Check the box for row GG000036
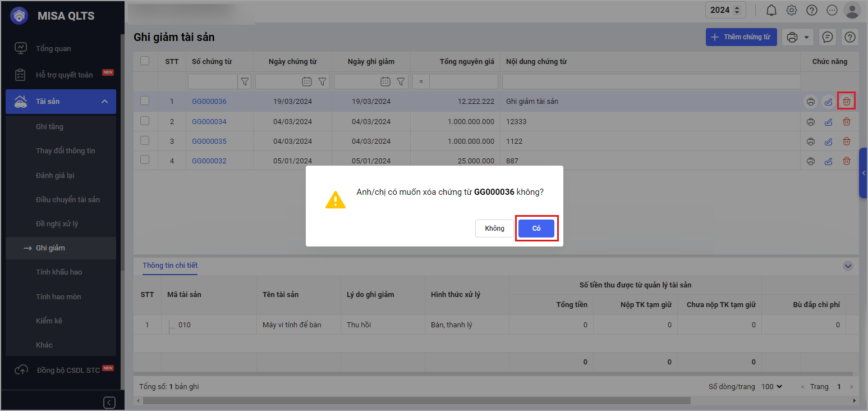 (x=145, y=101)
